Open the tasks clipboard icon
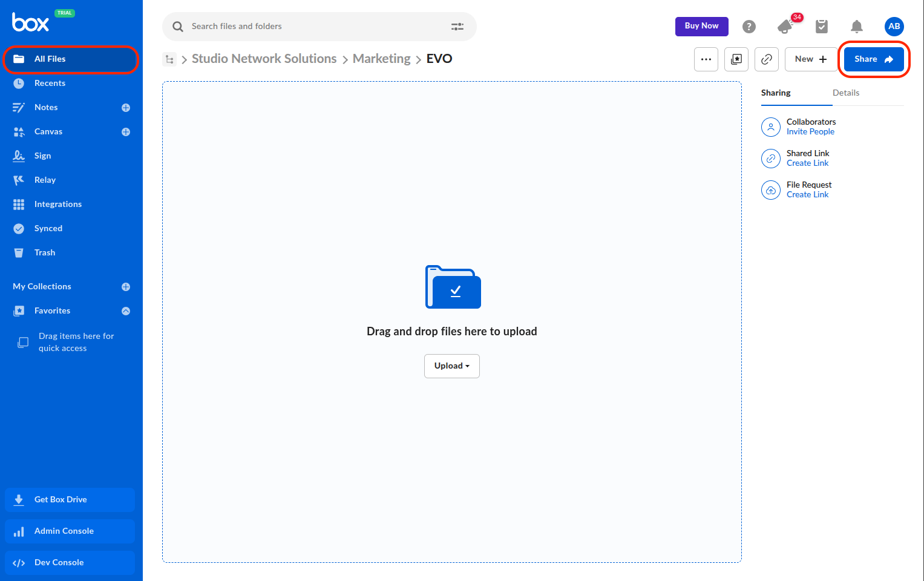Image resolution: width=924 pixels, height=581 pixels. tap(822, 27)
